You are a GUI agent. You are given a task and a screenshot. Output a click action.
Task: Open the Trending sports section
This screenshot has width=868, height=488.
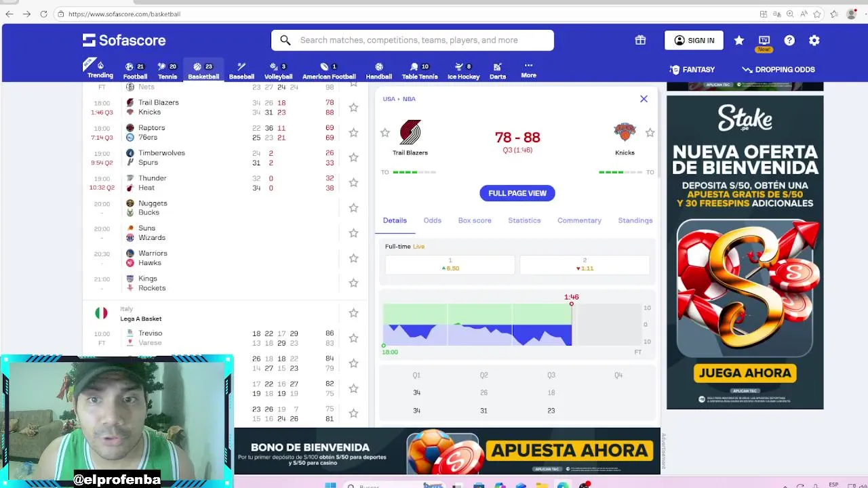[x=100, y=70]
